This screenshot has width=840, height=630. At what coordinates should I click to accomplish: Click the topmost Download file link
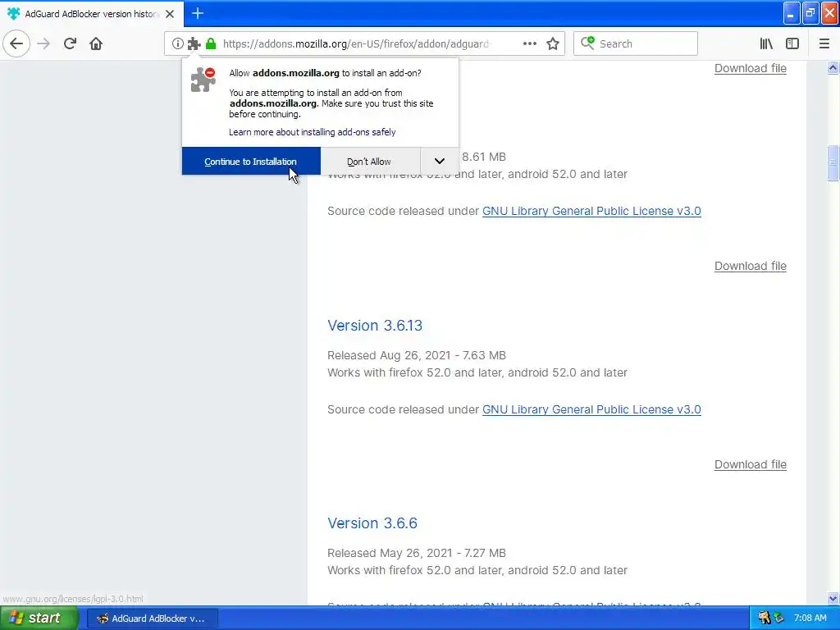tap(750, 68)
